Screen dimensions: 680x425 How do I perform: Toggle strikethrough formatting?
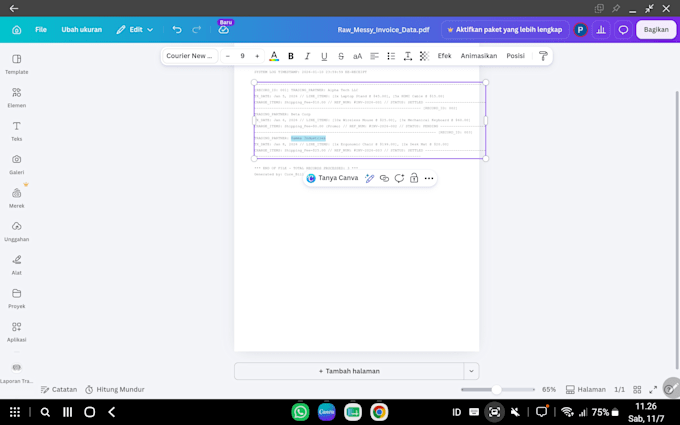pos(341,56)
